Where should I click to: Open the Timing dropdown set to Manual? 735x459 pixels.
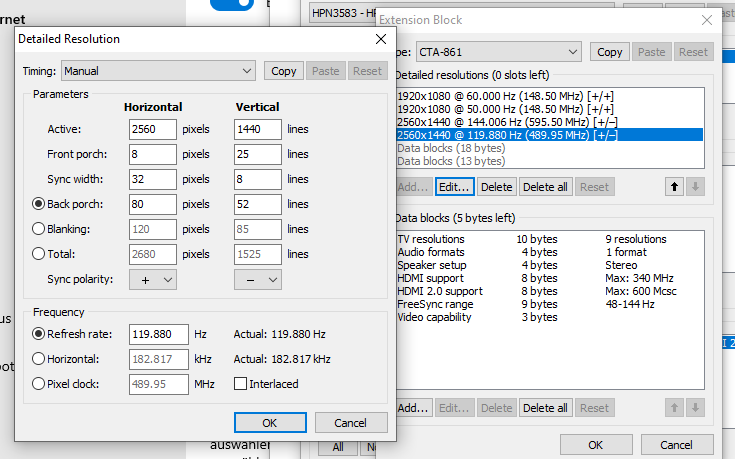(x=158, y=71)
